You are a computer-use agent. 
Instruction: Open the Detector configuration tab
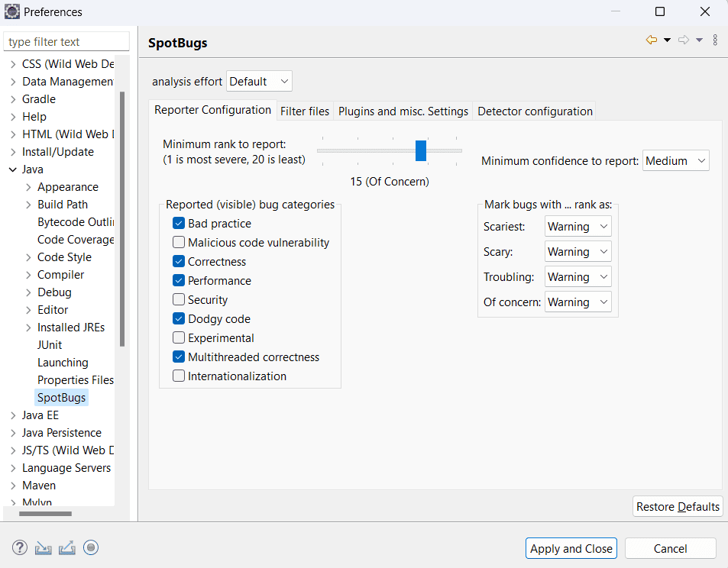point(535,111)
